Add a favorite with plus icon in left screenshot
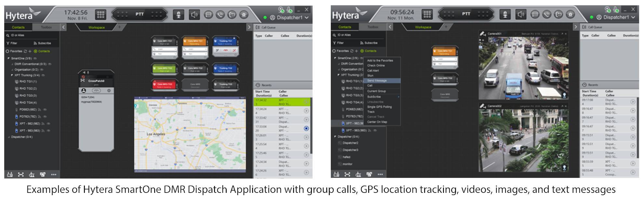 click(x=30, y=51)
